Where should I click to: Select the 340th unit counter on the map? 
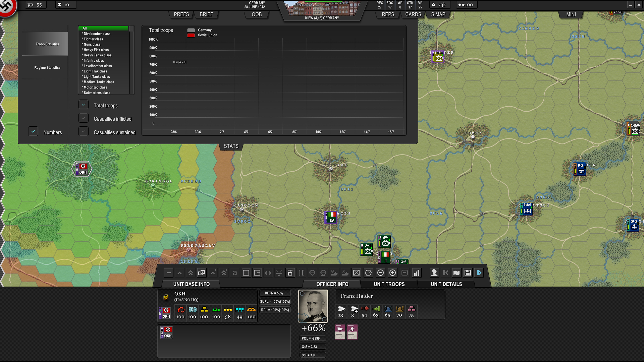pyautogui.click(x=634, y=129)
